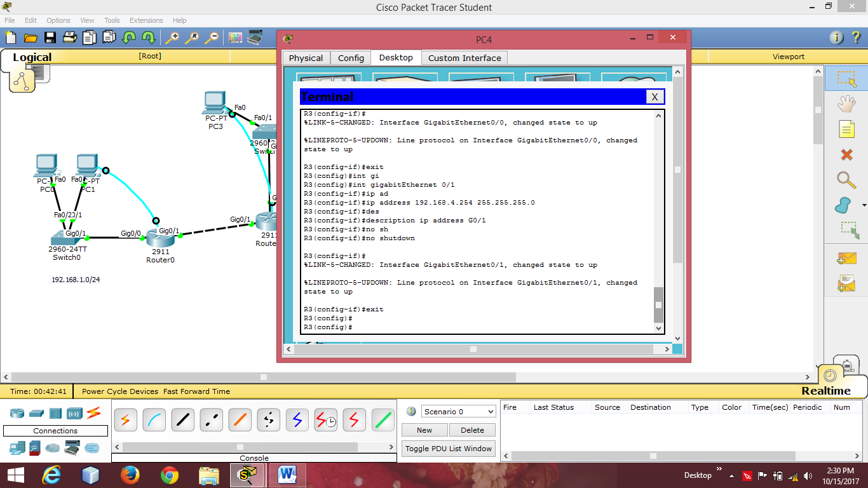Pick the Select tool in the right panel

(846, 79)
